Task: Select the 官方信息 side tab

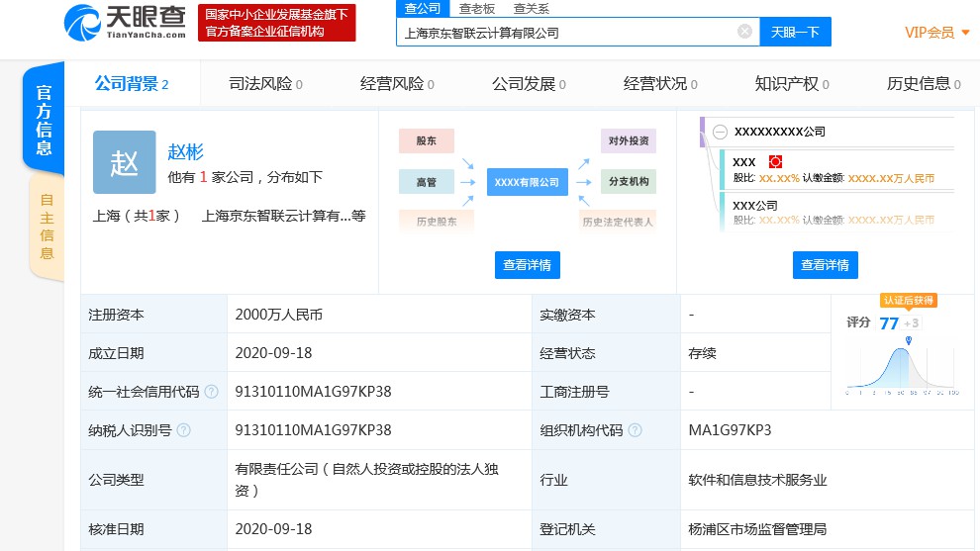Action: click(44, 120)
